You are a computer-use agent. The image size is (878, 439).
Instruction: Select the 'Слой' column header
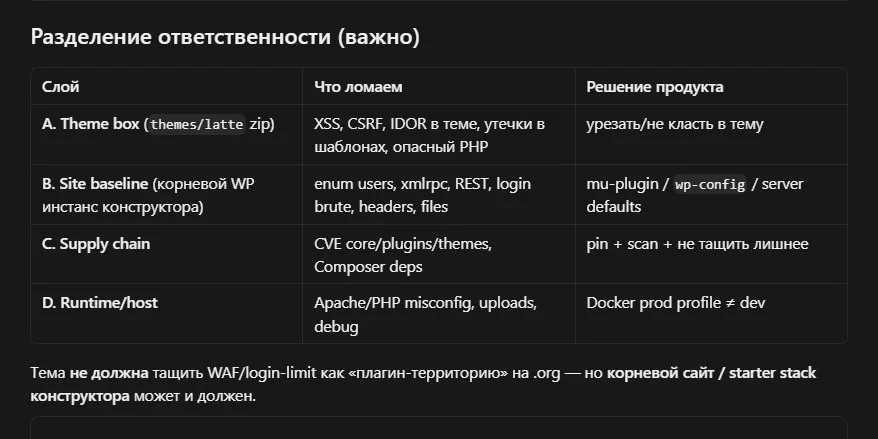click(x=60, y=87)
